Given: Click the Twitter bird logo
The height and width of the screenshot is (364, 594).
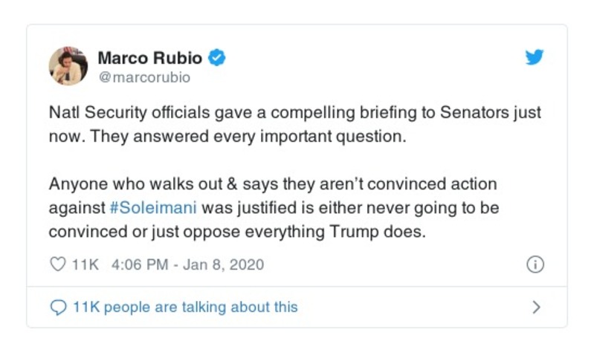Looking at the screenshot, I should (535, 57).
